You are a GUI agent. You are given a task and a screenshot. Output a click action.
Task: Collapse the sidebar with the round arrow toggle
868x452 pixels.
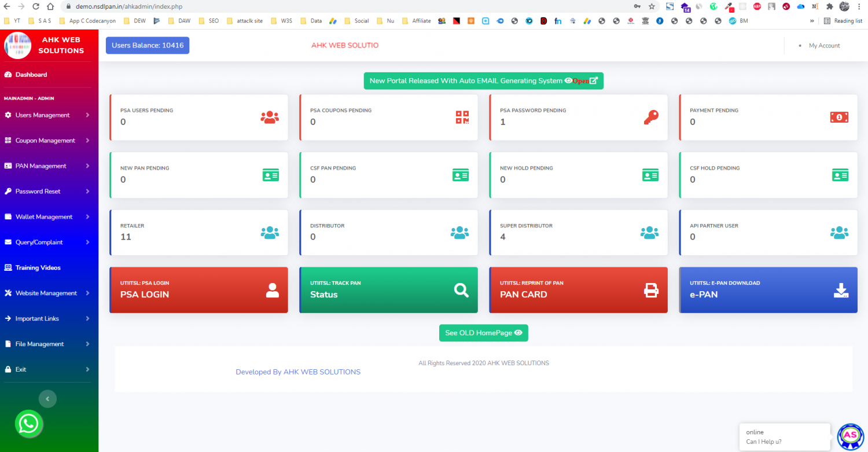[47, 399]
